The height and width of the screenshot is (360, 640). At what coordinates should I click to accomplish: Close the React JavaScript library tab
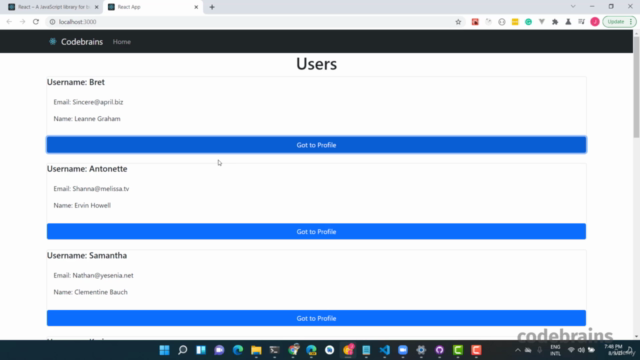click(x=96, y=7)
